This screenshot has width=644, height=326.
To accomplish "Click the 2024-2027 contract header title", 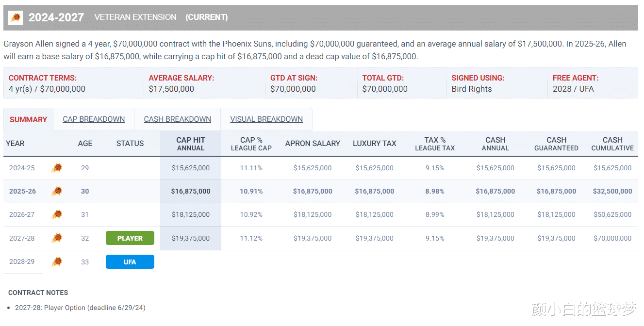I will pyautogui.click(x=56, y=17).
